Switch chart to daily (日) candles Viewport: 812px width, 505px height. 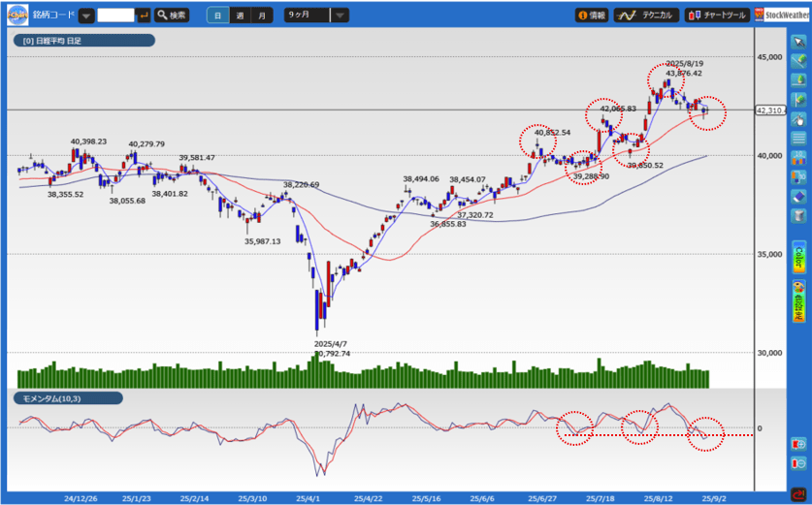(217, 16)
